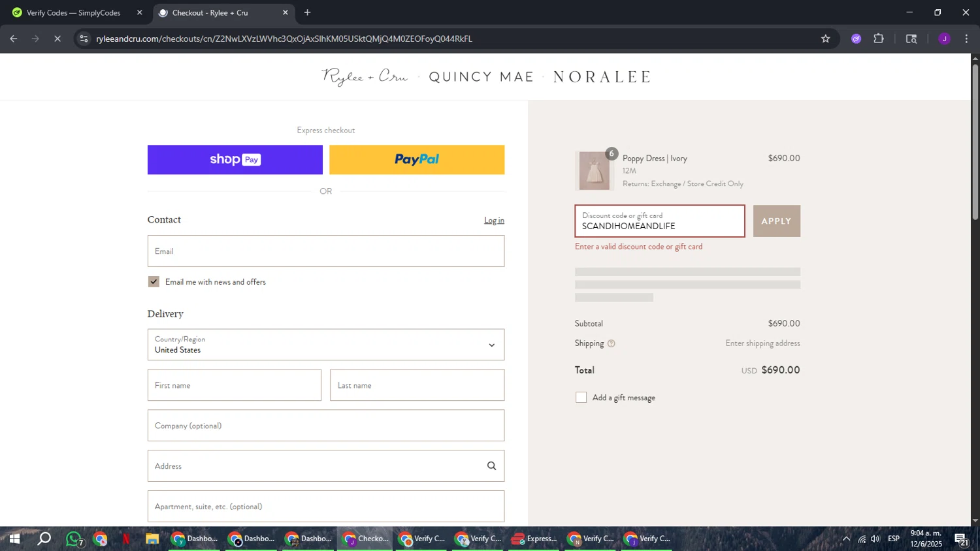Focus the Last name field

tap(417, 385)
